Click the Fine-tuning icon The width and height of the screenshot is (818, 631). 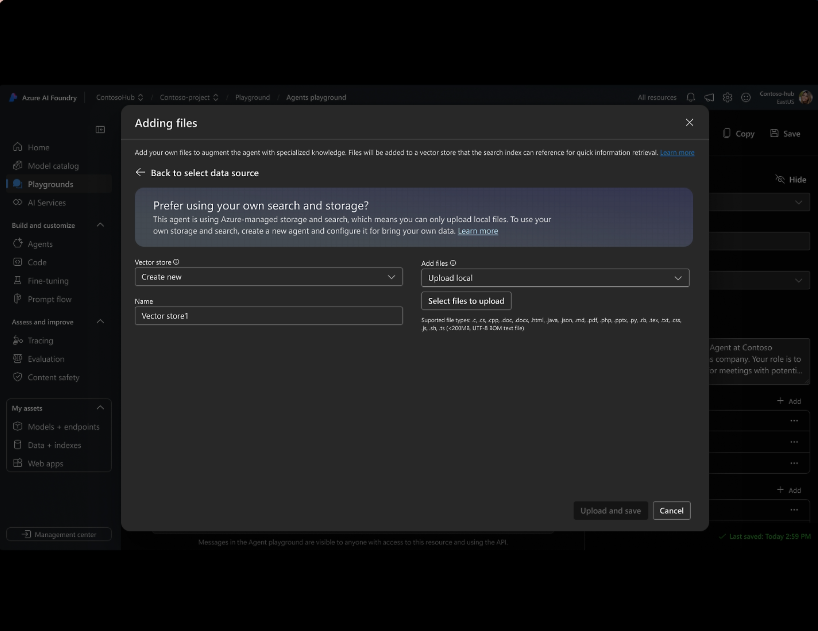17,280
